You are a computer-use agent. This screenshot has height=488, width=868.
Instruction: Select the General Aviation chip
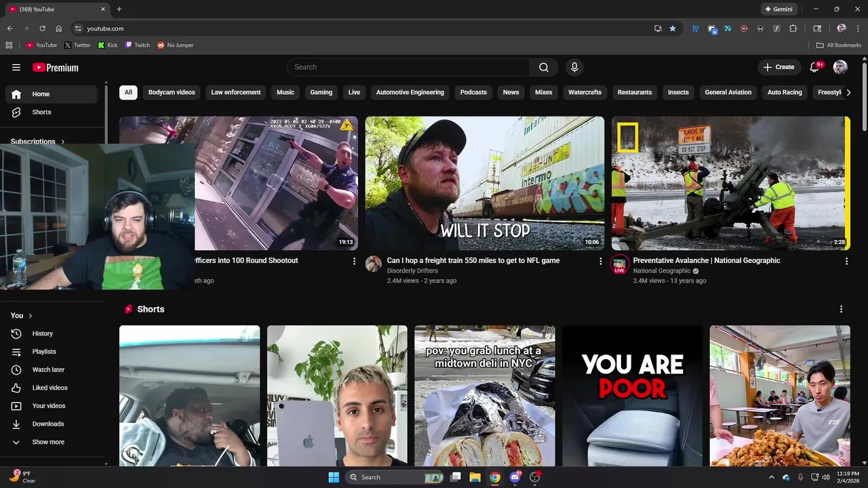pos(728,92)
